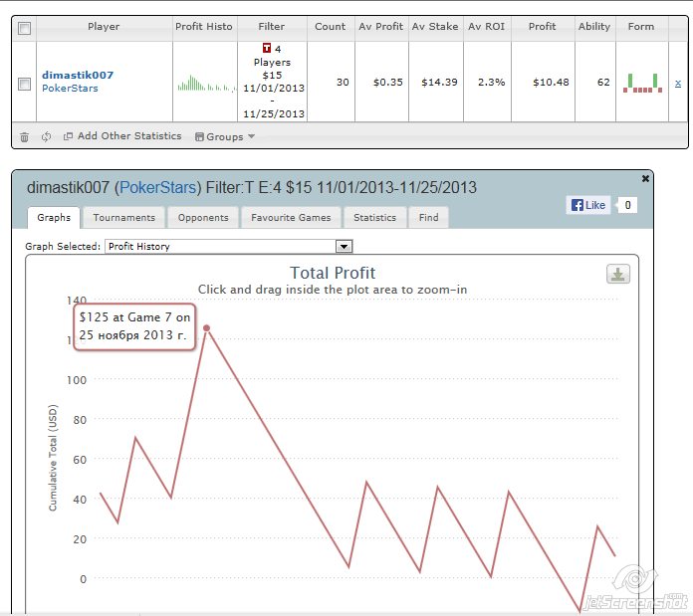Click the download graph icon
The height and width of the screenshot is (616, 693).
[x=618, y=275]
